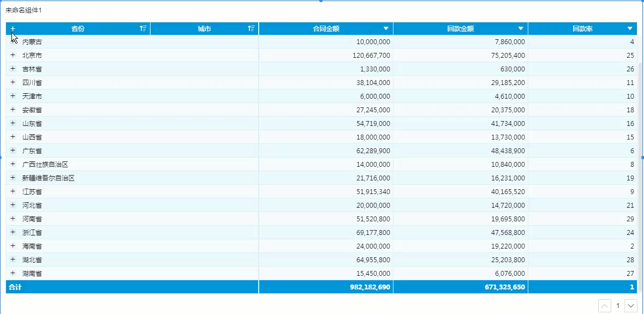
Task: Sort by the 省份 column sort icon
Action: (x=143, y=28)
